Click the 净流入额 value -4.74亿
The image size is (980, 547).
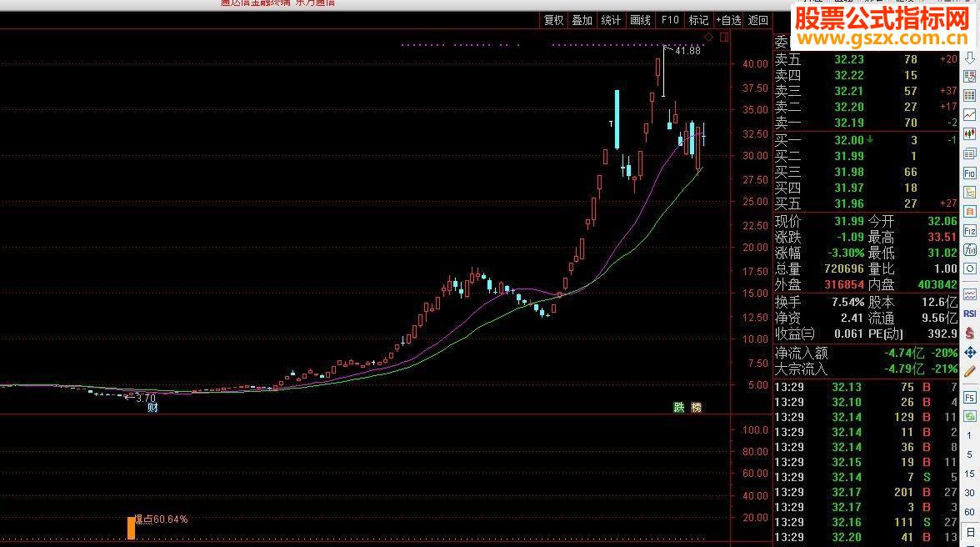(x=903, y=354)
